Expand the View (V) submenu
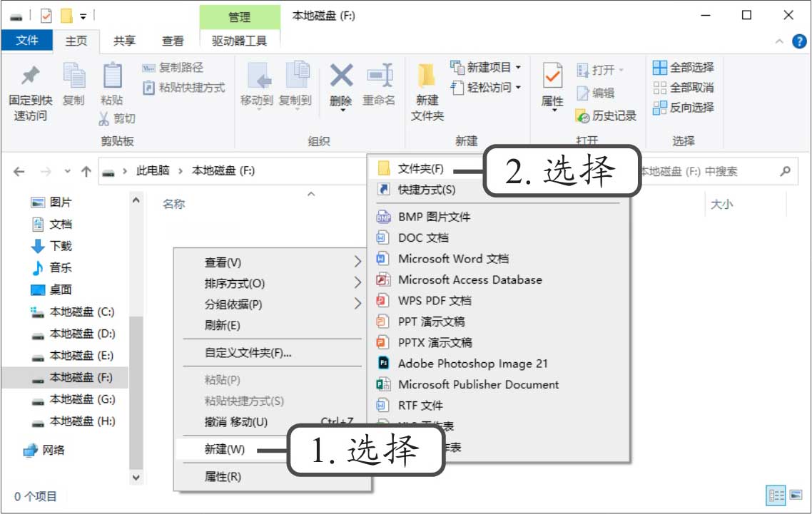The image size is (812, 514). click(357, 262)
